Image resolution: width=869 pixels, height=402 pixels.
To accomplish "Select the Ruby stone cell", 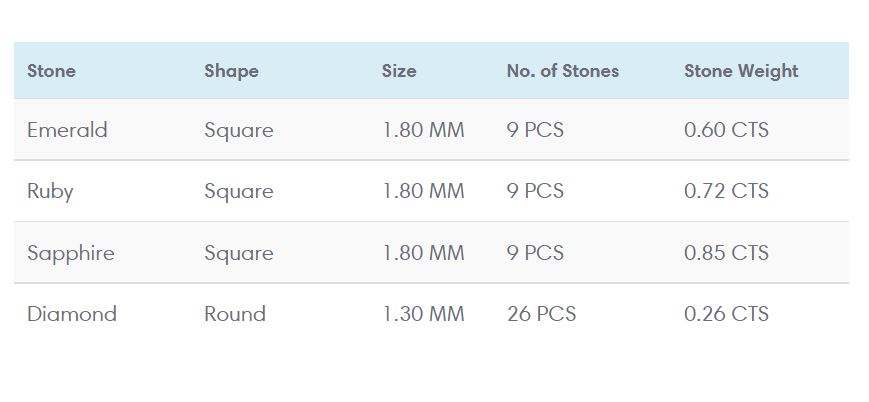I will [x=50, y=191].
